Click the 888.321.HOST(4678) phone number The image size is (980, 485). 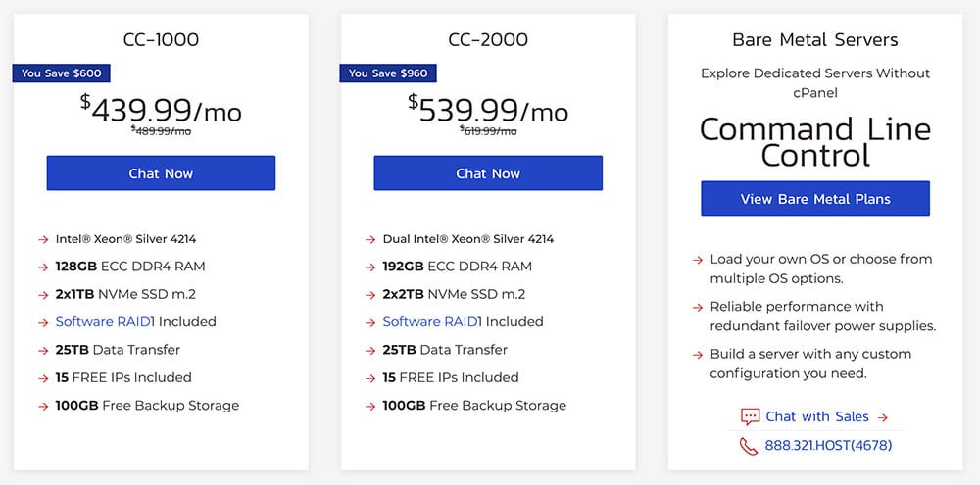pos(828,446)
